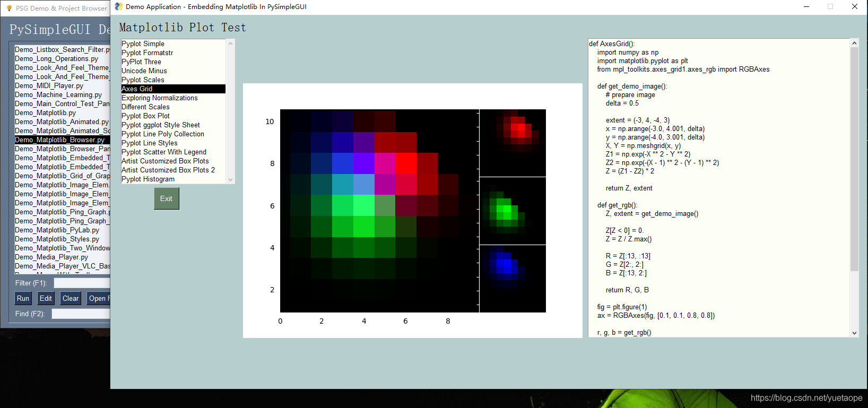Click the Filter (F1) input field in Browser
Image resolution: width=868 pixels, height=408 pixels.
pos(82,283)
